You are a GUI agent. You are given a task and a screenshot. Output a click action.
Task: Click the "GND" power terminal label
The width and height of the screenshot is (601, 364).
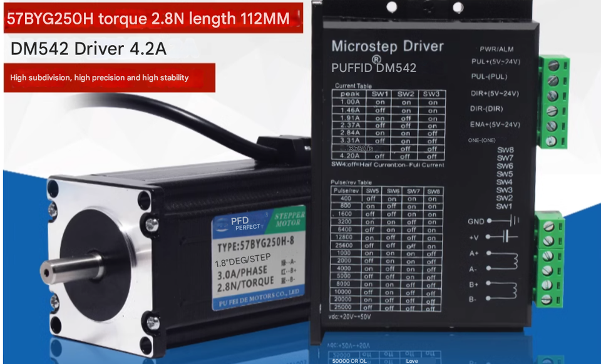click(x=476, y=221)
